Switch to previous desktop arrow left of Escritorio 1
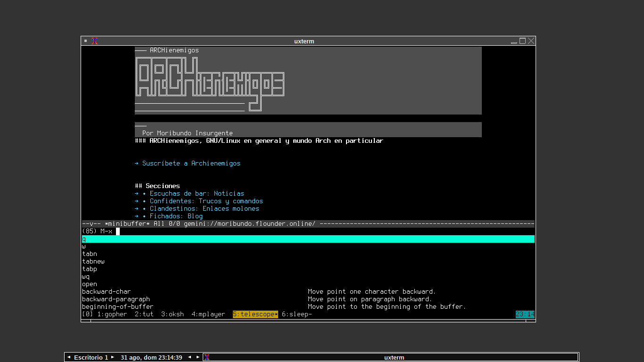The width and height of the screenshot is (644, 362). tap(69, 357)
